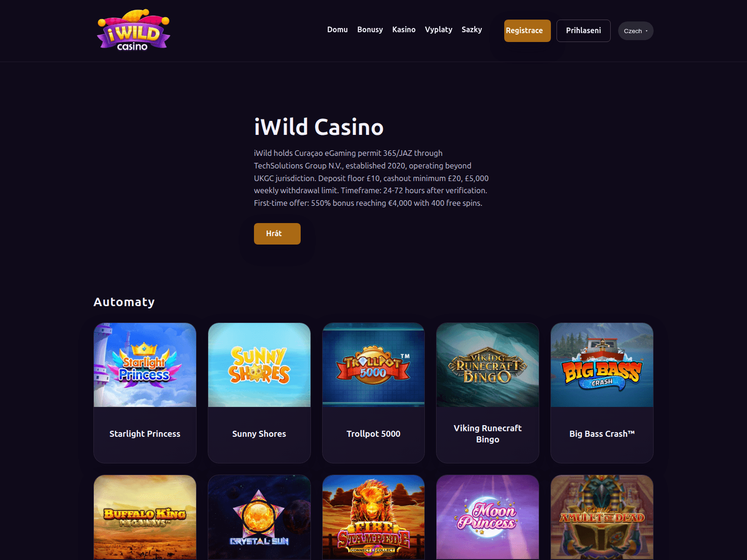This screenshot has height=560, width=747.
Task: Select the Sazky menu item
Action: click(x=472, y=29)
